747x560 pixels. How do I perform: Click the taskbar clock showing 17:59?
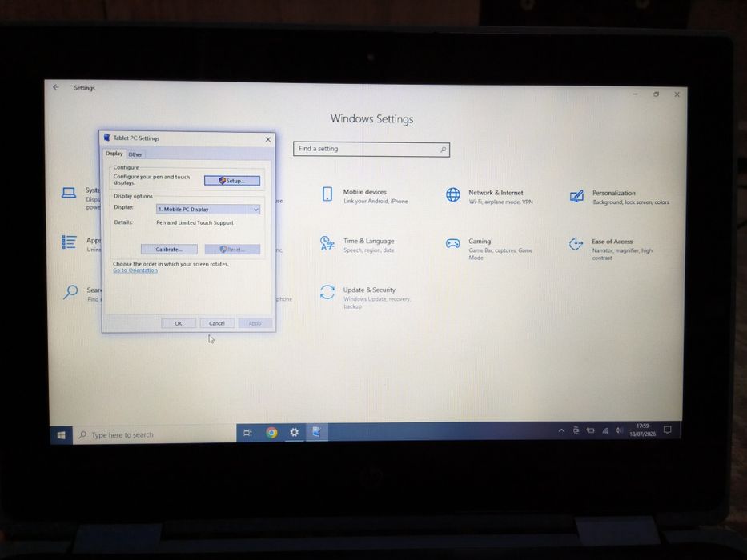coord(642,430)
